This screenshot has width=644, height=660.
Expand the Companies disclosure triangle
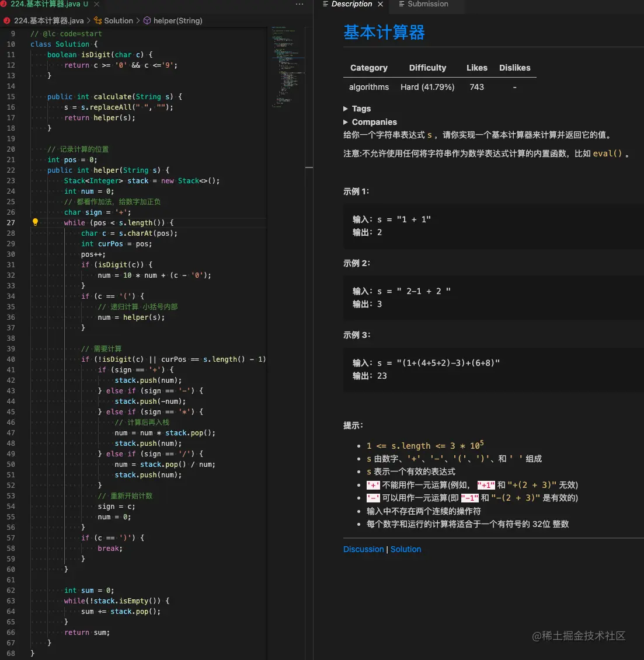346,122
